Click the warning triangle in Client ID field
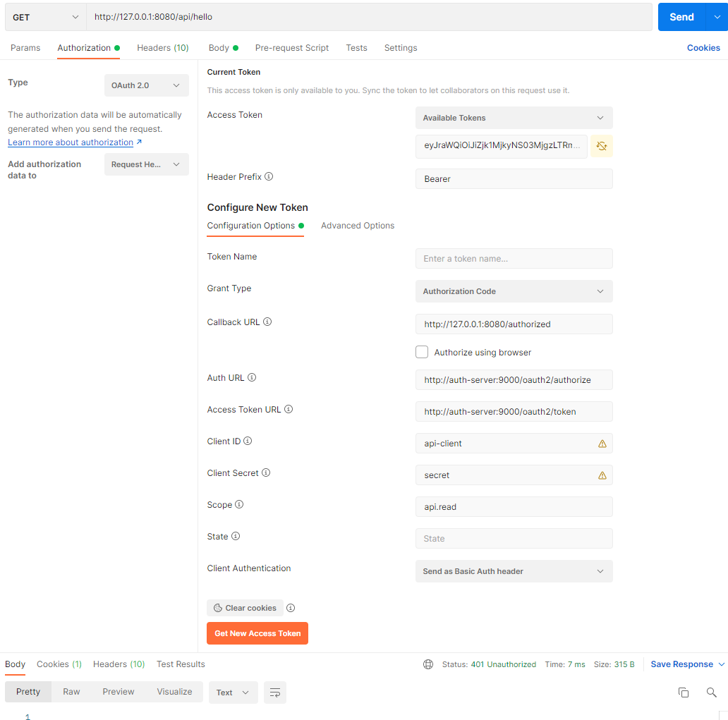This screenshot has width=728, height=720. tap(602, 444)
